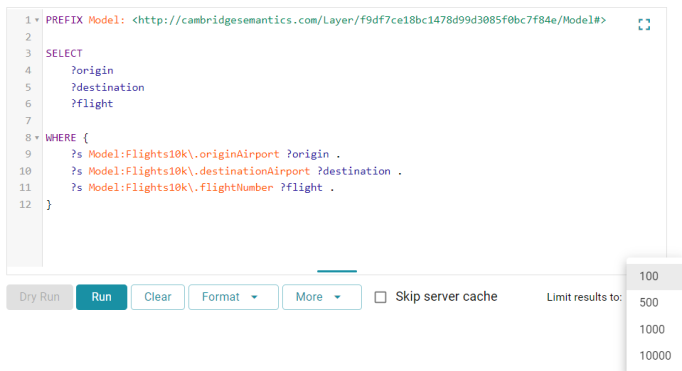682x371 pixels.
Task: Open the Format dropdown
Action: tap(233, 297)
